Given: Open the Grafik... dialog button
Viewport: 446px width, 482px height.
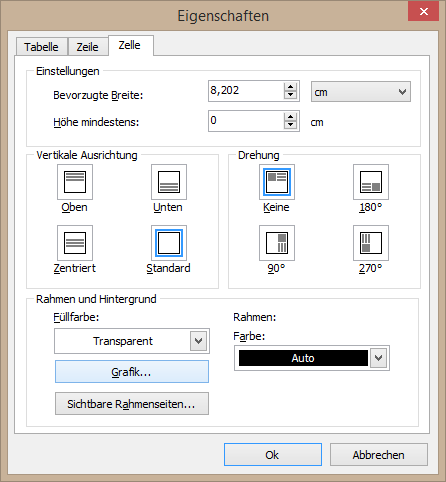Looking at the screenshot, I should (132, 372).
